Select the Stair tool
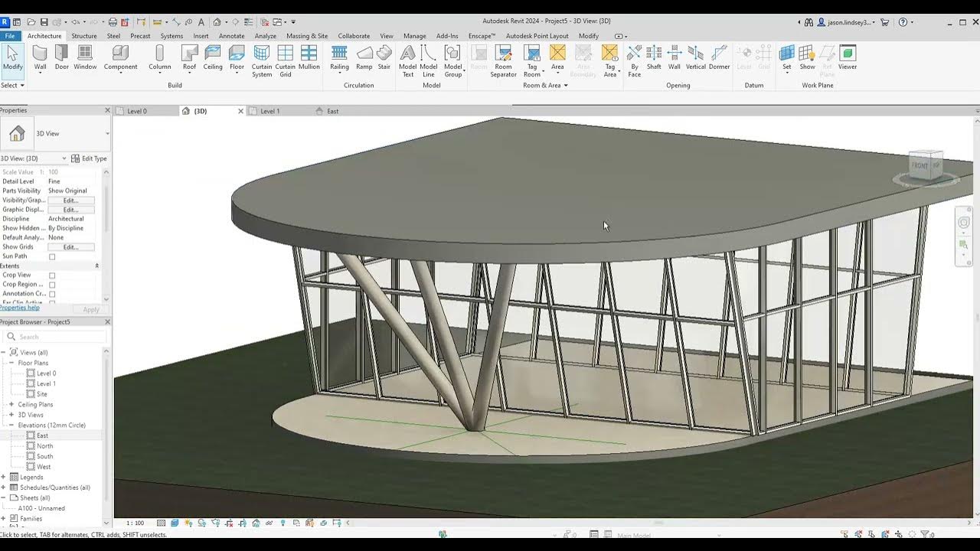Image resolution: width=980 pixels, height=551 pixels. (384, 57)
